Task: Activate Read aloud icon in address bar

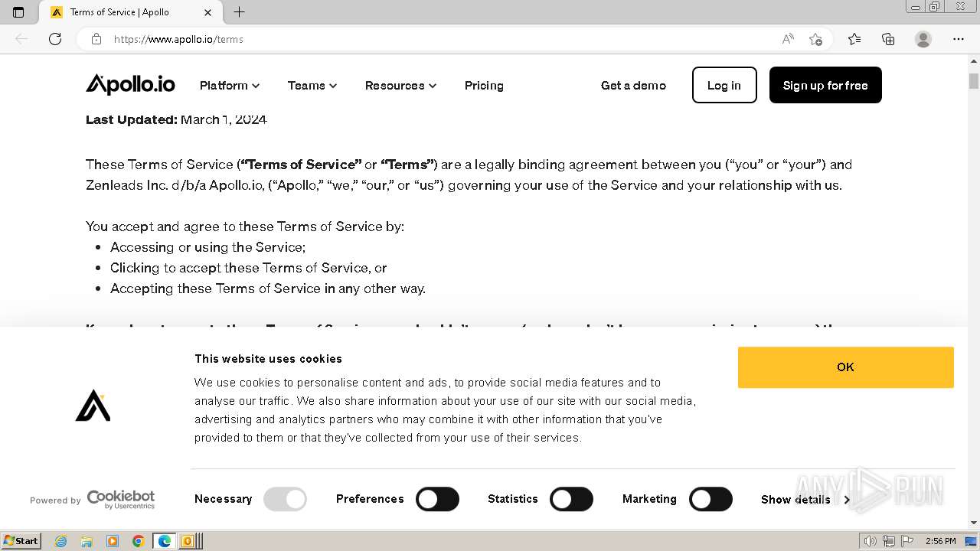Action: point(788,39)
